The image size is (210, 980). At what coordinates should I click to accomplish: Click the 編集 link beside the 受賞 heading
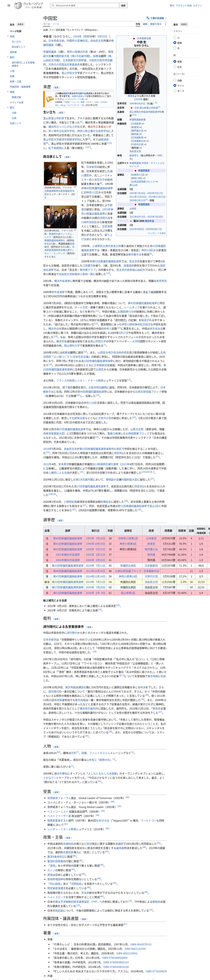(56, 792)
